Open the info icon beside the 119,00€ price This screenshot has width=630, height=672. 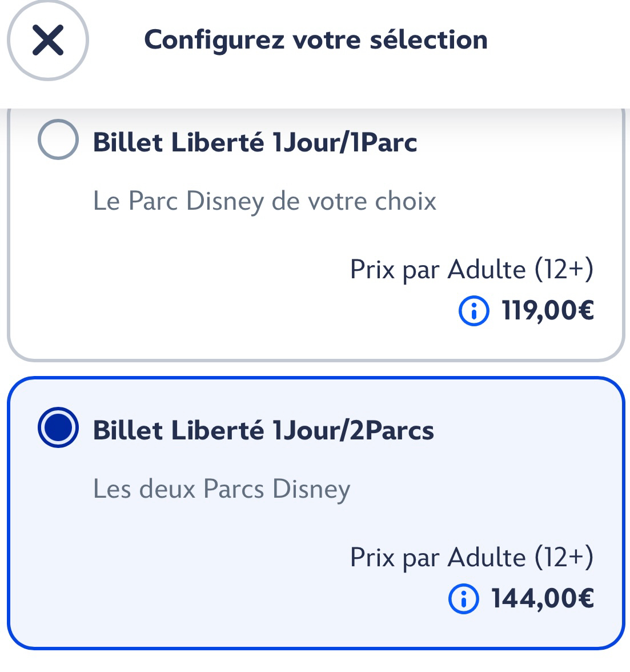coord(474,311)
